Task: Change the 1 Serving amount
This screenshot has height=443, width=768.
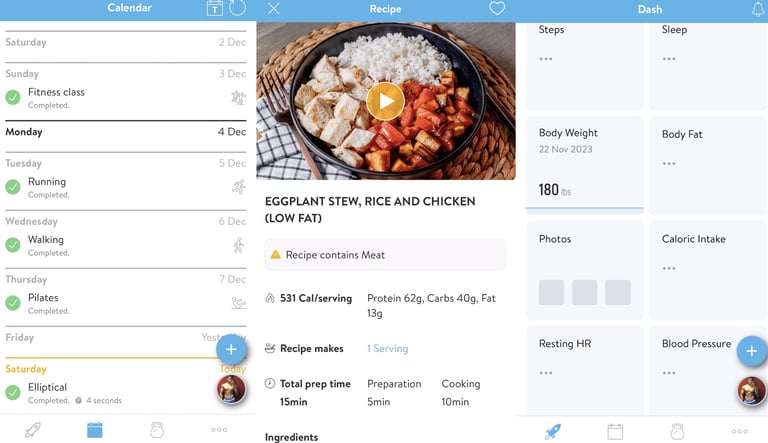Action: [387, 348]
